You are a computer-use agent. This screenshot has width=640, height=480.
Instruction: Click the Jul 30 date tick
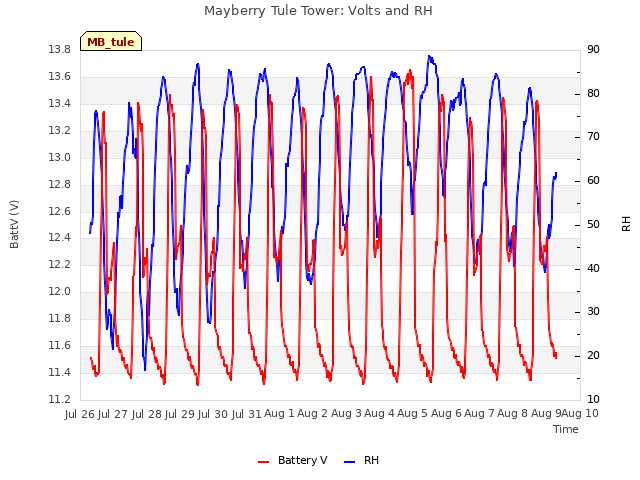click(x=213, y=414)
